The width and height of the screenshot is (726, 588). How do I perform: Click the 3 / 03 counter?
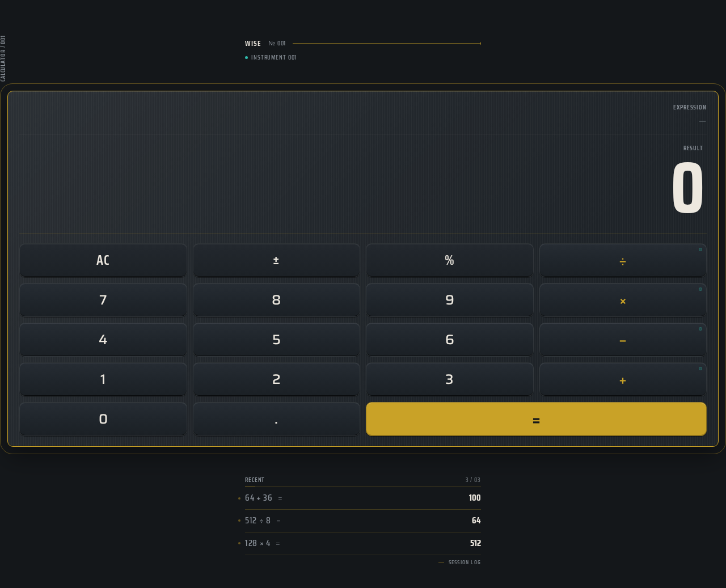point(473,480)
